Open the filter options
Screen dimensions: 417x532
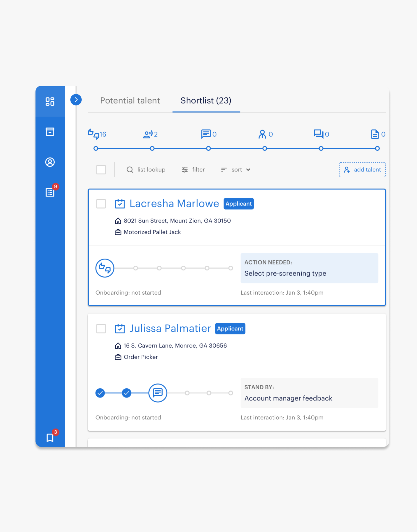pyautogui.click(x=193, y=170)
